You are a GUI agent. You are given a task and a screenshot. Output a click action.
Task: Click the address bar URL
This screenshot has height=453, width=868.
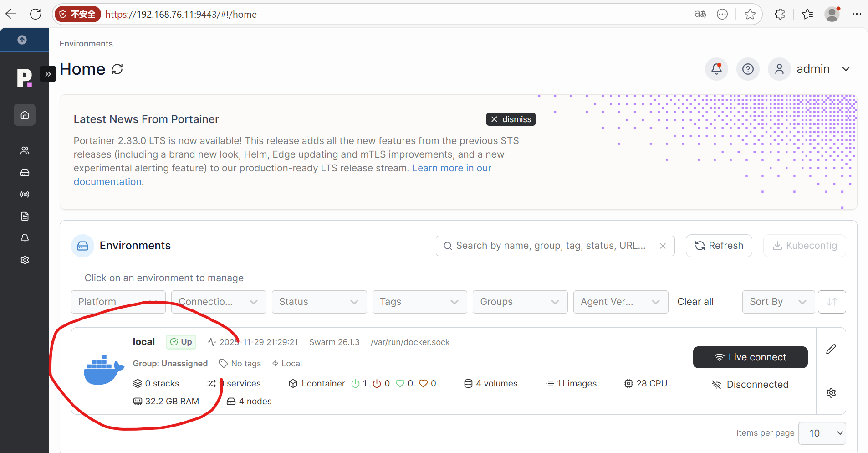tap(181, 15)
